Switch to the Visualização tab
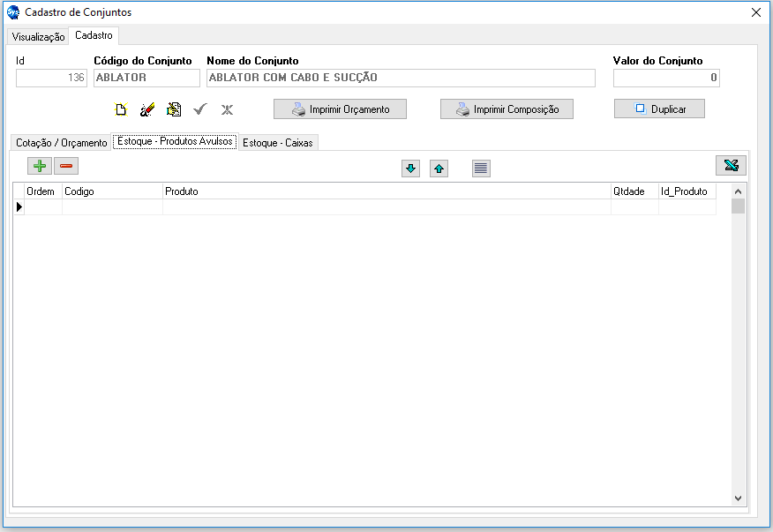Viewport: 773px width, 532px height. [39, 37]
